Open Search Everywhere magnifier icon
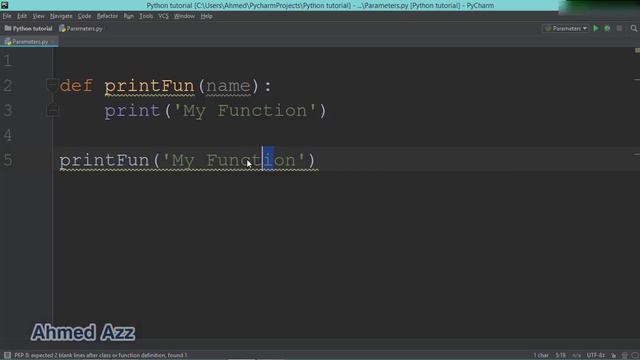Screen dimensions: 640x360 coord(633,28)
